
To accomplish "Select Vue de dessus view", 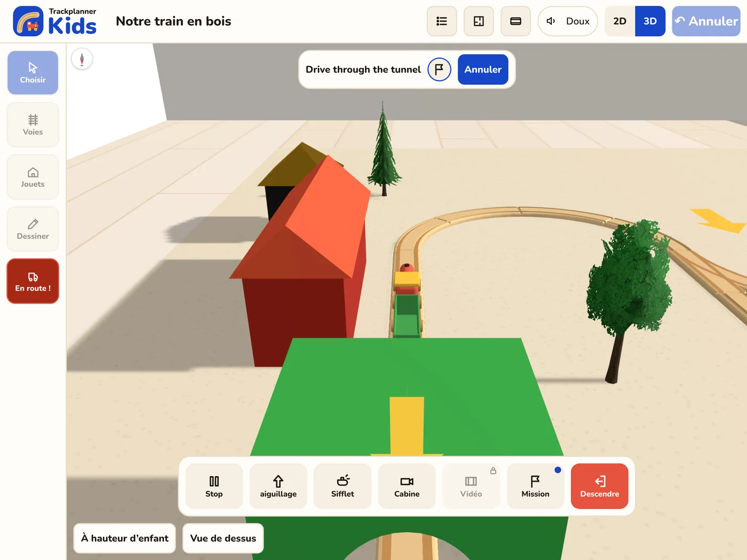I will pyautogui.click(x=223, y=538).
